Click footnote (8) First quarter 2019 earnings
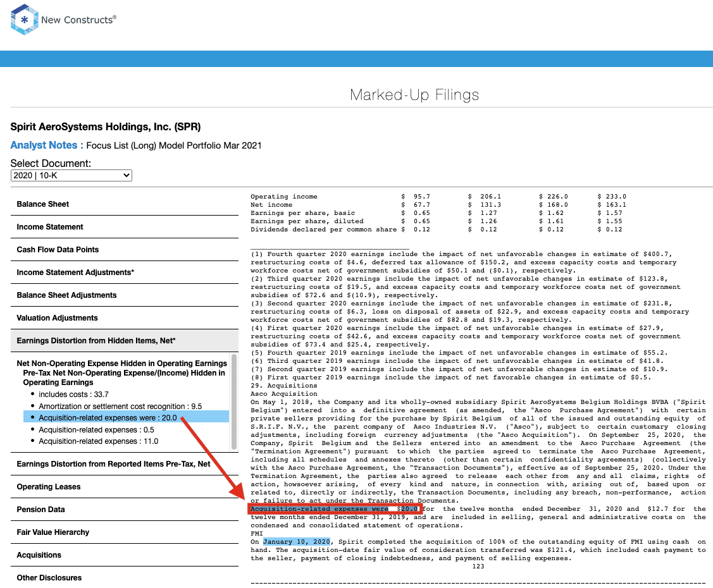The image size is (713, 588). 450,377
